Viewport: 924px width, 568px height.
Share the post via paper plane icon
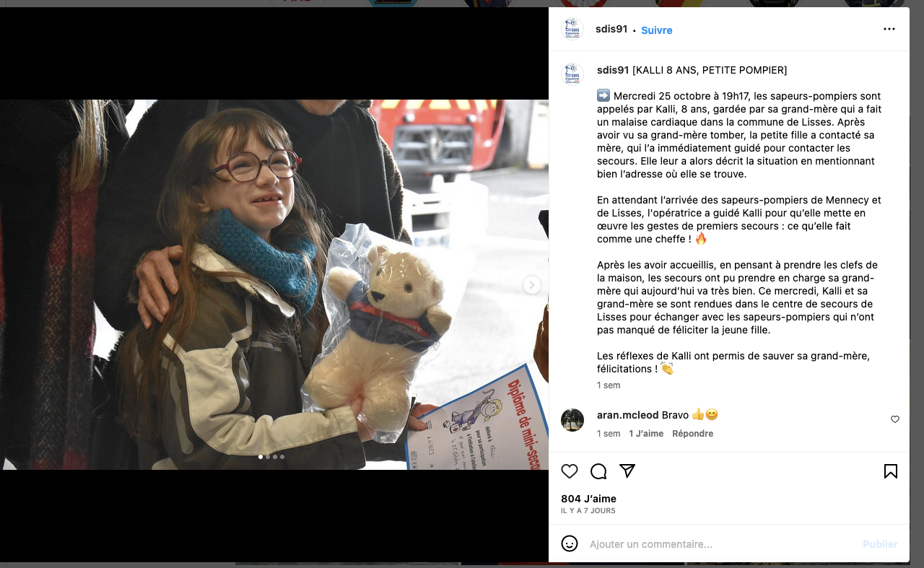click(x=627, y=471)
